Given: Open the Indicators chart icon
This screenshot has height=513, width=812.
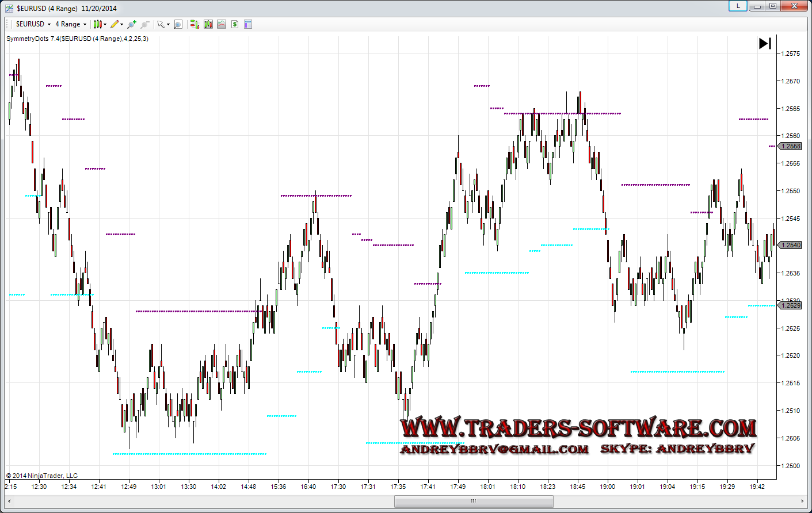Looking at the screenshot, I should [x=222, y=24].
